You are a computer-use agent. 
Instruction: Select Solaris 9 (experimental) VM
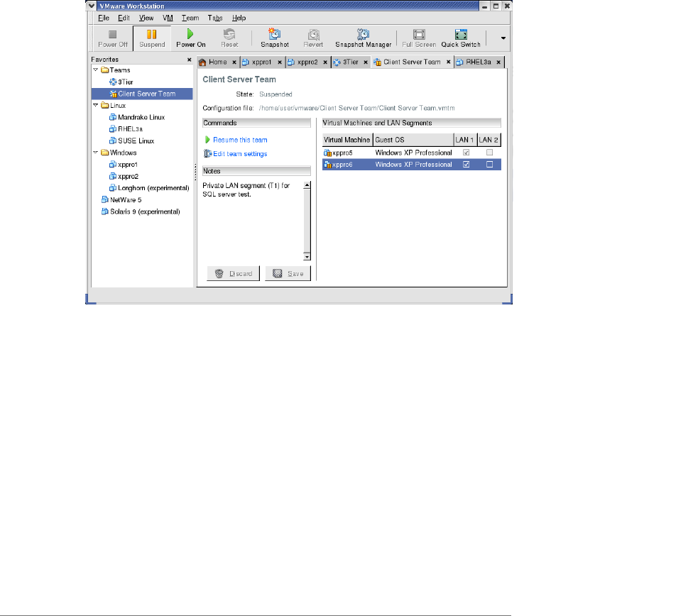(x=141, y=211)
